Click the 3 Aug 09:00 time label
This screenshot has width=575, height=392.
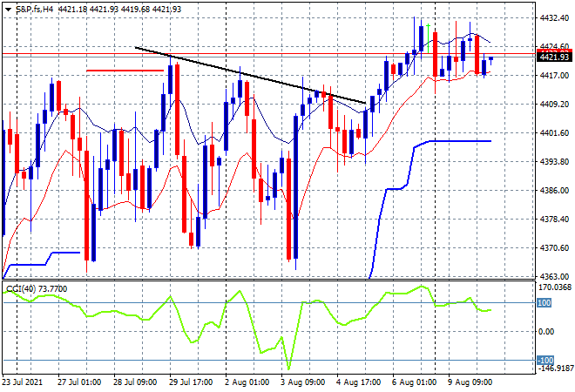[x=303, y=382]
